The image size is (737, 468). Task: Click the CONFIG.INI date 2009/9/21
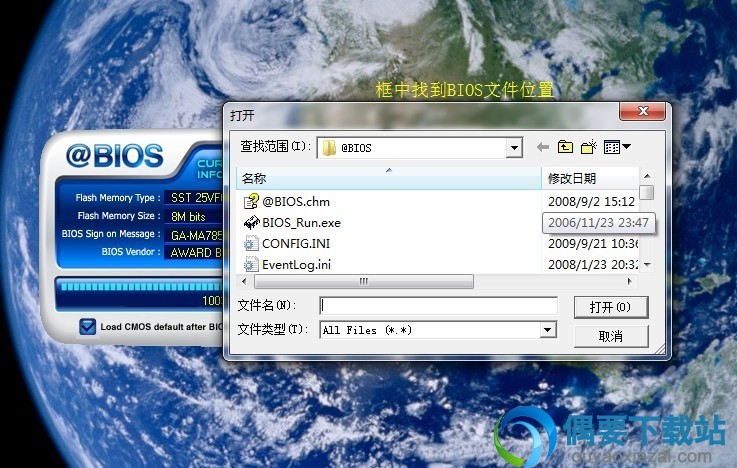(593, 243)
